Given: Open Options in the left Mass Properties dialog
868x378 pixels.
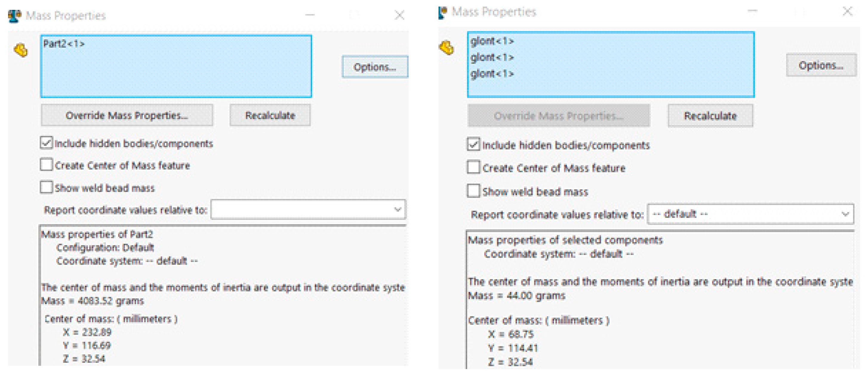Looking at the screenshot, I should (375, 67).
